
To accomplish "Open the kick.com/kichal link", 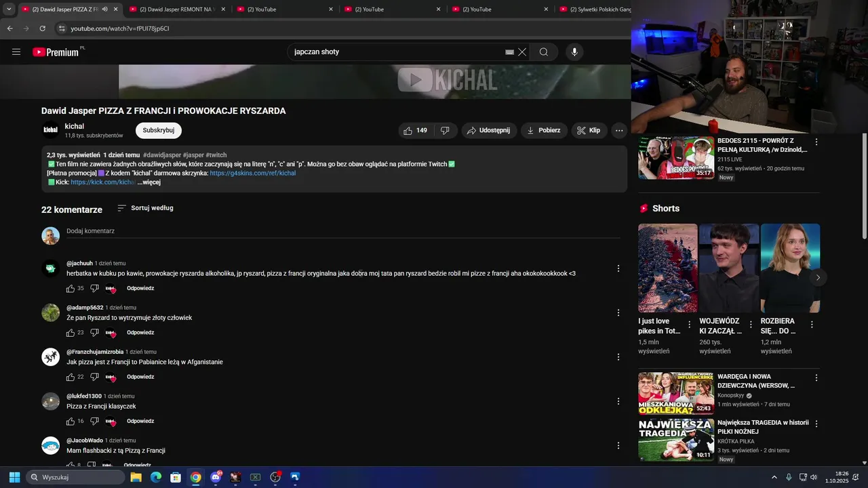I will (x=103, y=182).
